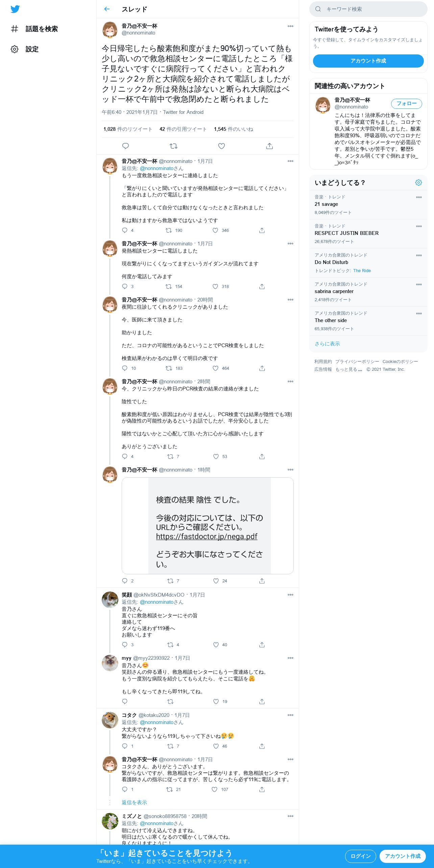The height and width of the screenshot is (868, 434).
Task: Like the main tweet via heart icon
Action: pos(221,146)
